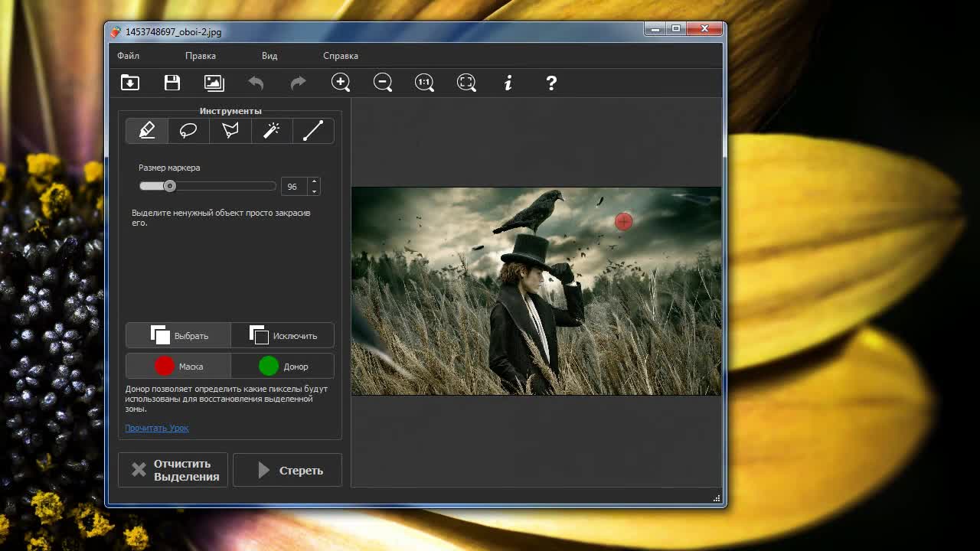Switch to Исключить selection mode
Image resolution: width=980 pixels, height=551 pixels.
(283, 335)
